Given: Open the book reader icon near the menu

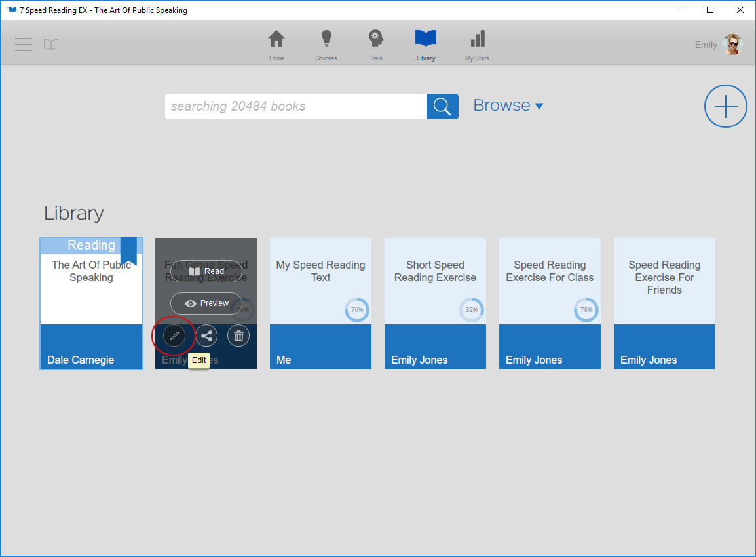Looking at the screenshot, I should click(51, 45).
